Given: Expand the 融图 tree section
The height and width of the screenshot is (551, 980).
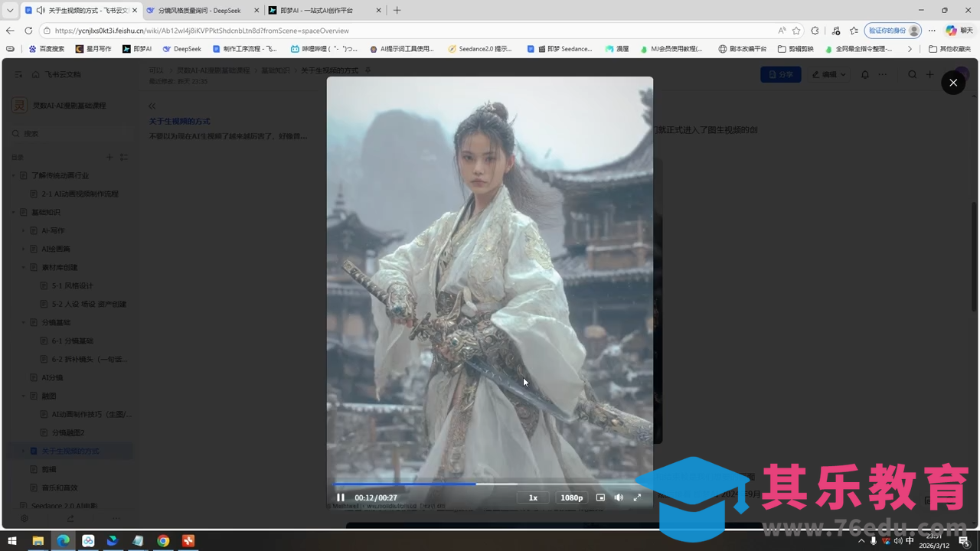Looking at the screenshot, I should pos(23,396).
